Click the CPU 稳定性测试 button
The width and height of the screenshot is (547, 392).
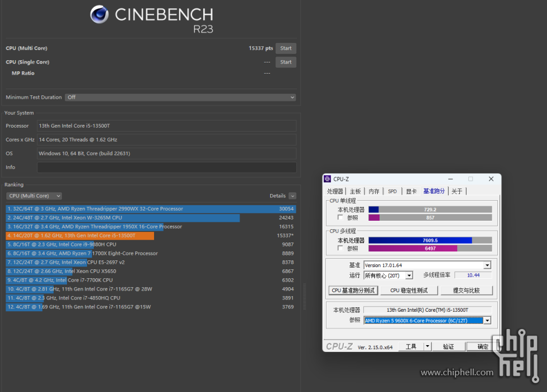(409, 291)
